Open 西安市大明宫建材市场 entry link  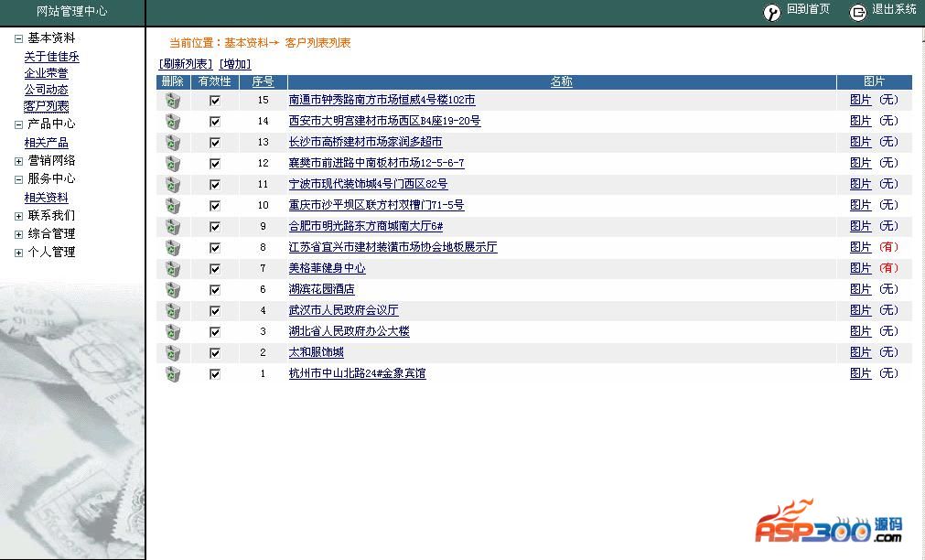coord(384,121)
